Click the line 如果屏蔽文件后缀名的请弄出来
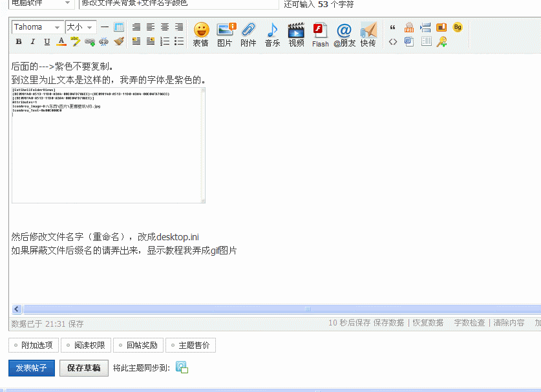The width and height of the screenshot is (541, 392). 124,251
